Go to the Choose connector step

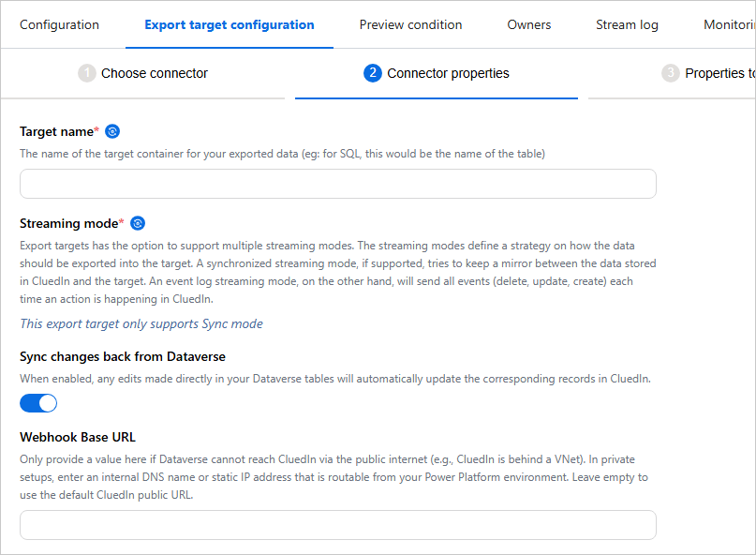tap(155, 73)
